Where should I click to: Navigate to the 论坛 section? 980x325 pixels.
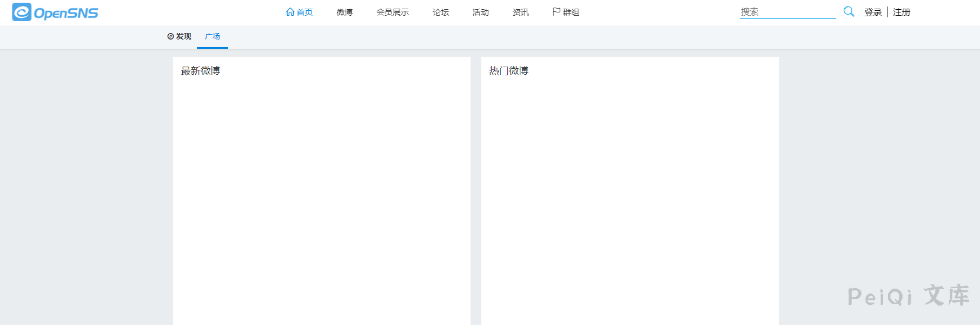(x=441, y=12)
